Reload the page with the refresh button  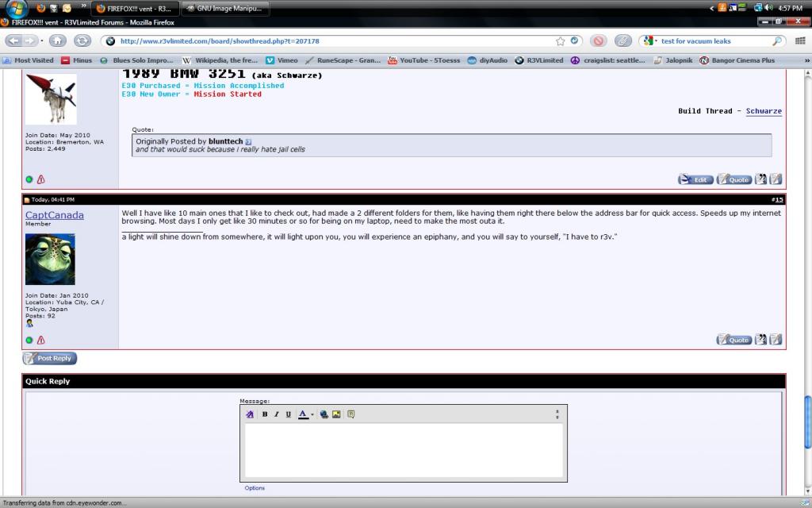pos(82,40)
